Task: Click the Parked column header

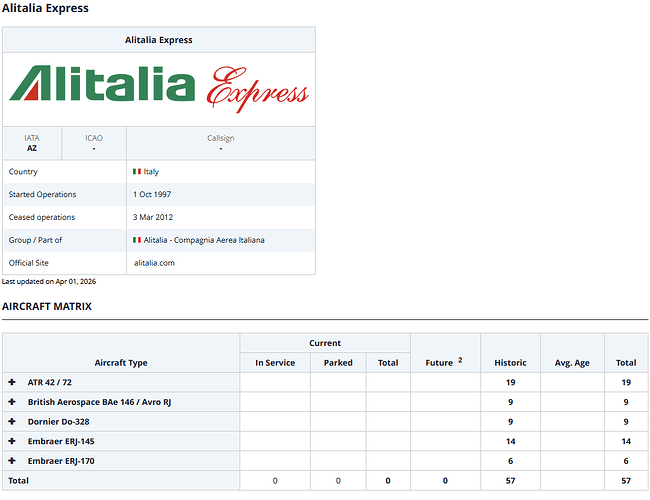Action: point(338,363)
